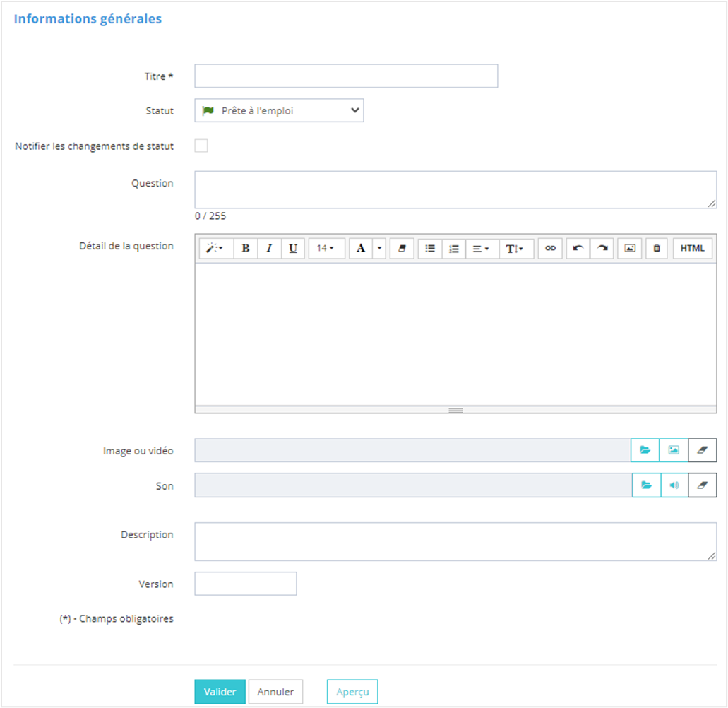Open the font size 14 dropdown

tap(326, 249)
